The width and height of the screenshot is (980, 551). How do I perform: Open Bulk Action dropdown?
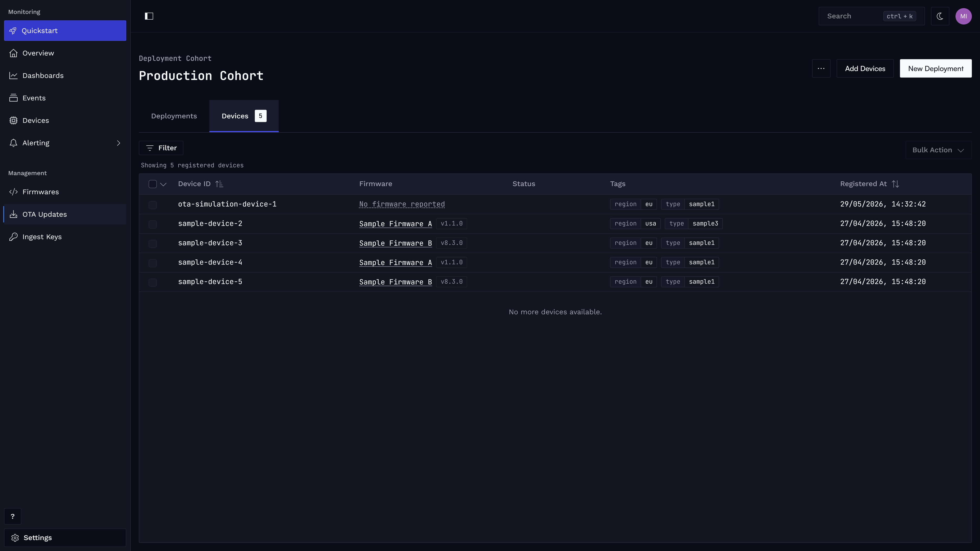coord(938,150)
